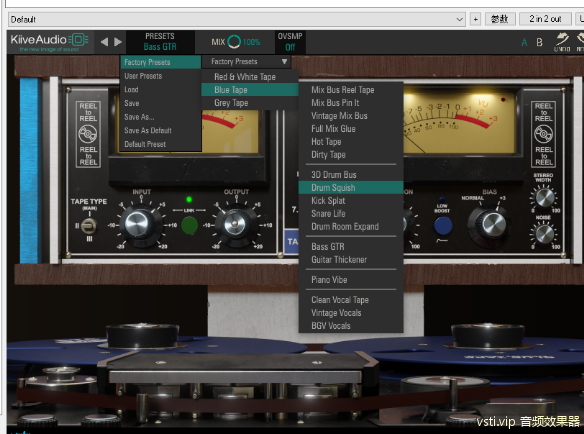
Task: Select the Vintage Vocals preset
Action: tap(351, 313)
